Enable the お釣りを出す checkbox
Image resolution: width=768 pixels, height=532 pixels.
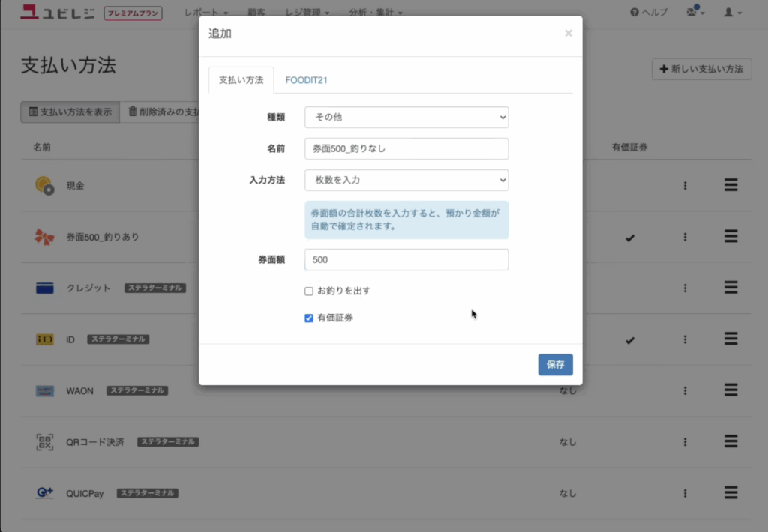tap(309, 291)
